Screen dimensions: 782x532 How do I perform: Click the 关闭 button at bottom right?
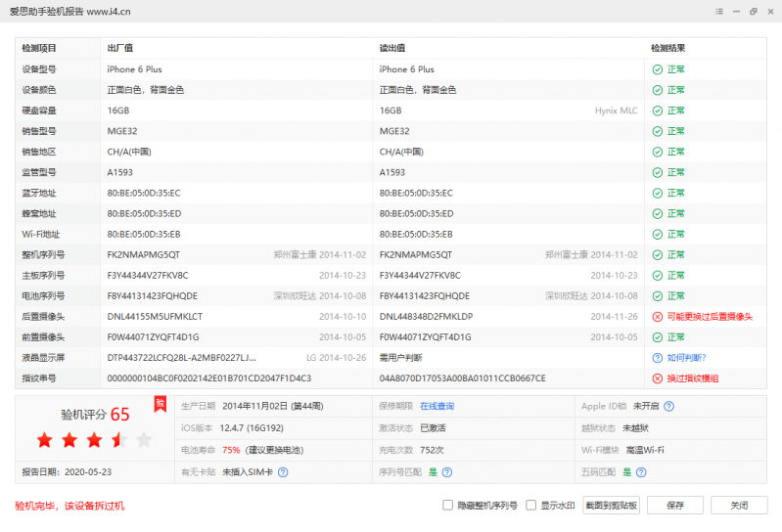coord(739,506)
